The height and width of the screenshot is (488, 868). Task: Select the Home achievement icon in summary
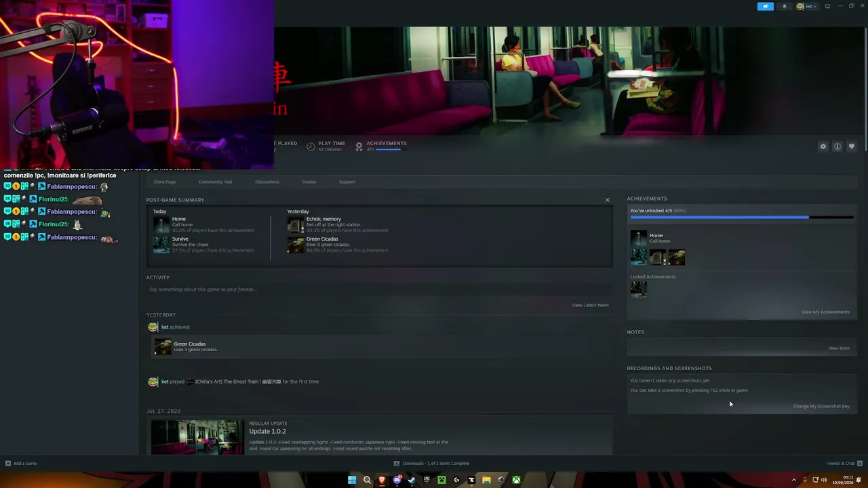(x=161, y=224)
